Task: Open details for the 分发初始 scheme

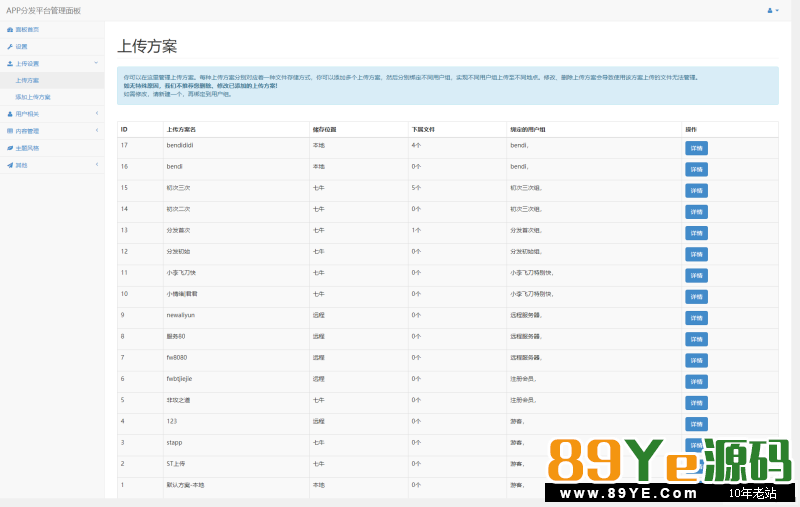Action: [696, 255]
